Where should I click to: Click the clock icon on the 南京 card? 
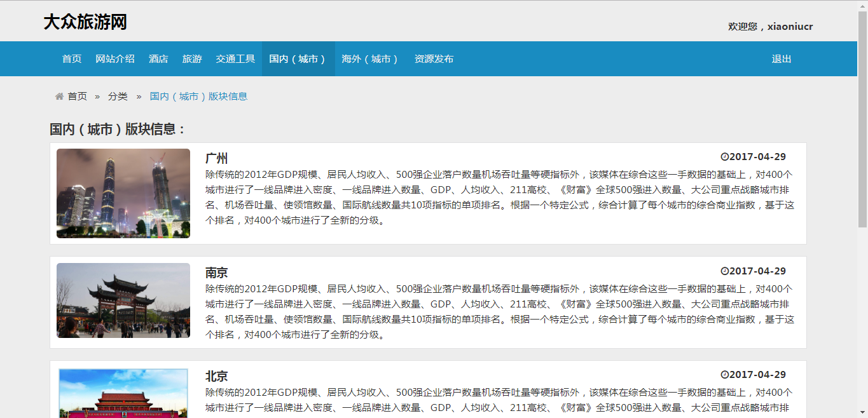coord(724,271)
